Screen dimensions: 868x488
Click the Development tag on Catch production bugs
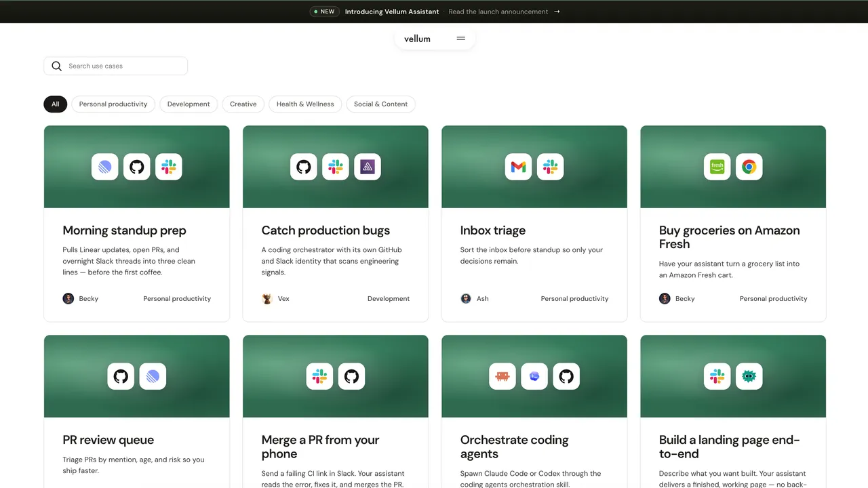[x=389, y=299]
